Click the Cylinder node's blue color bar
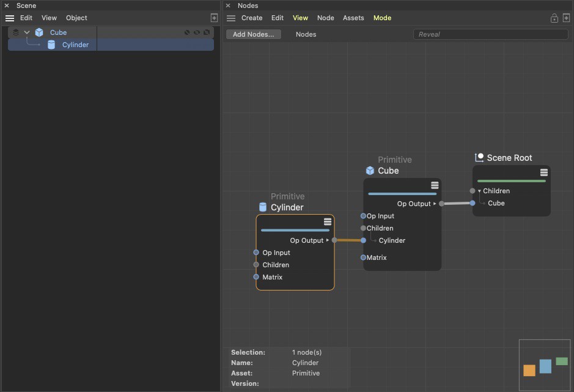Screen dimensions: 574x392 [295, 231]
